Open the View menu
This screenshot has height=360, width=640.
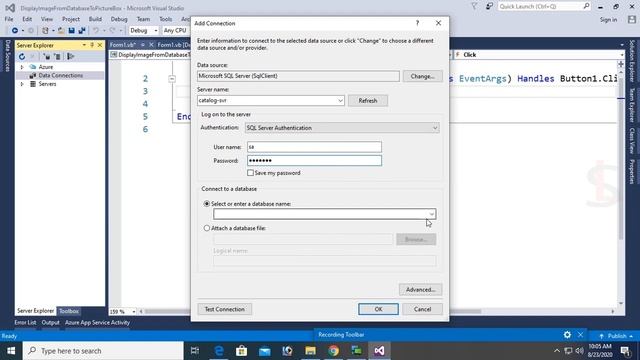click(x=47, y=19)
